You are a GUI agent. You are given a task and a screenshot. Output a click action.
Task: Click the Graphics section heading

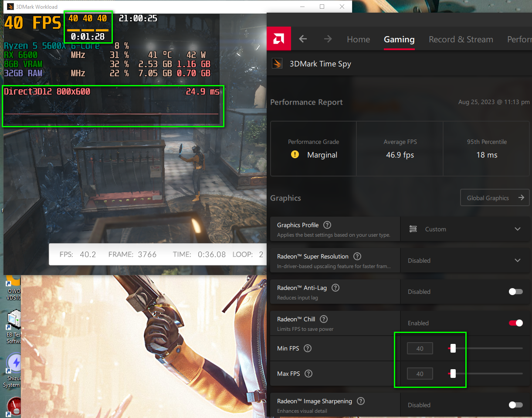285,198
